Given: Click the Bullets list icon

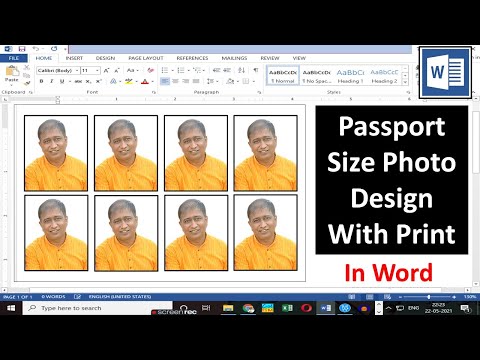Looking at the screenshot, I should tap(165, 70).
